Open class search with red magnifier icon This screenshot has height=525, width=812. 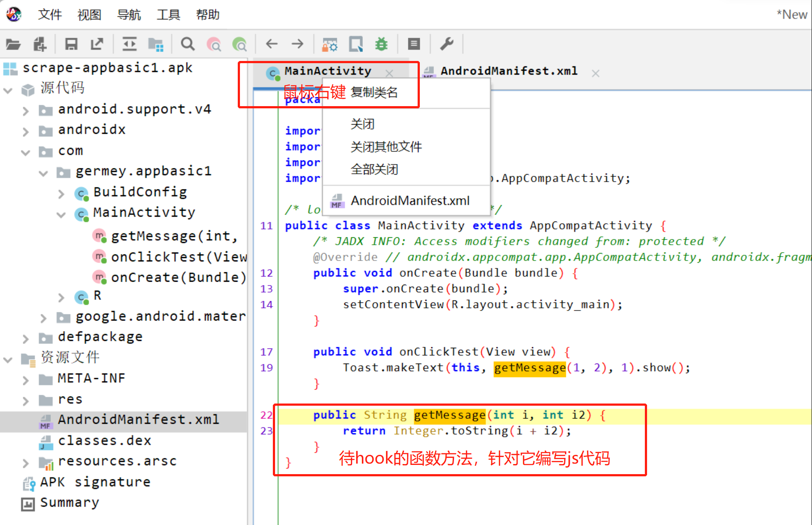pos(214,44)
